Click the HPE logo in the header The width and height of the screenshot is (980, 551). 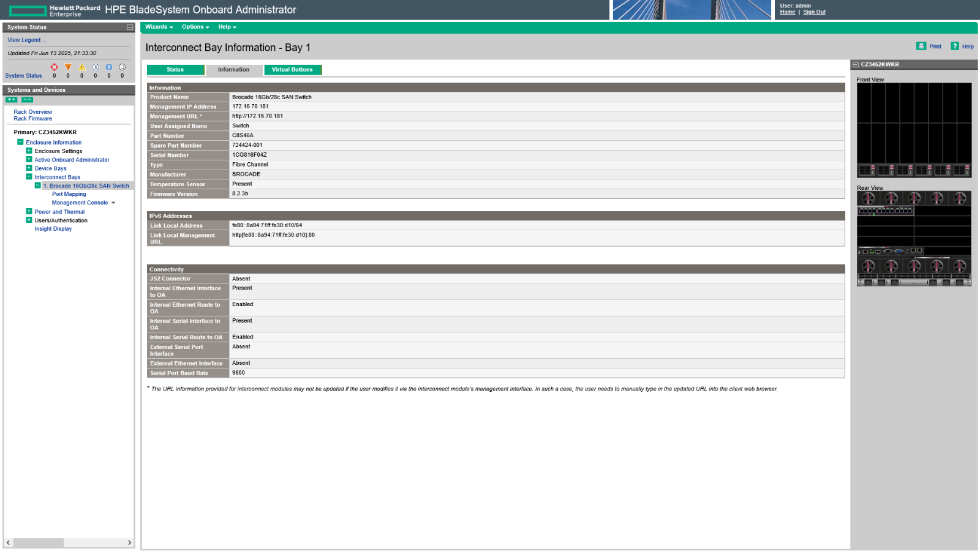pyautogui.click(x=55, y=10)
